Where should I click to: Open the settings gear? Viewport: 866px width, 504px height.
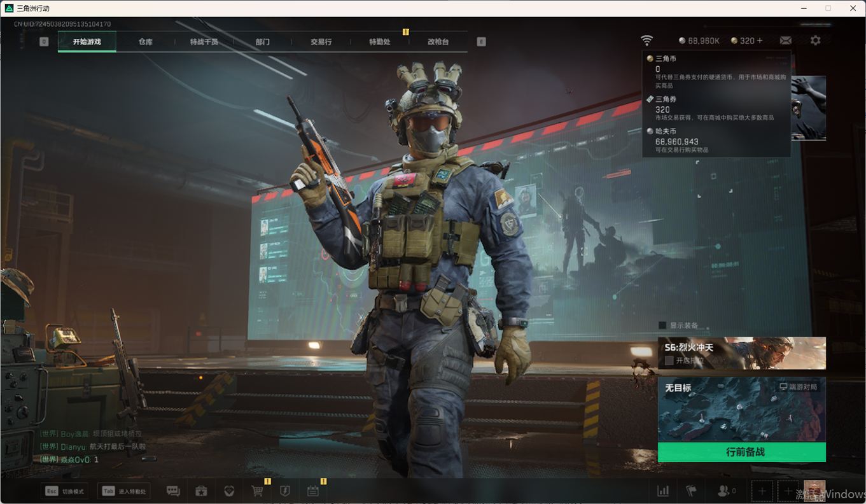coord(815,40)
